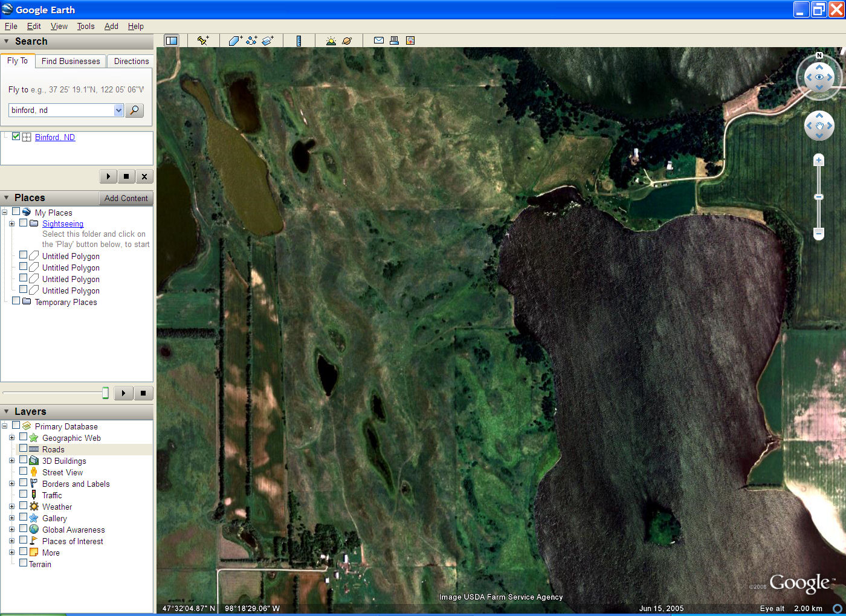The width and height of the screenshot is (846, 616).
Task: Add a placemark from the toolbar
Action: point(203,40)
